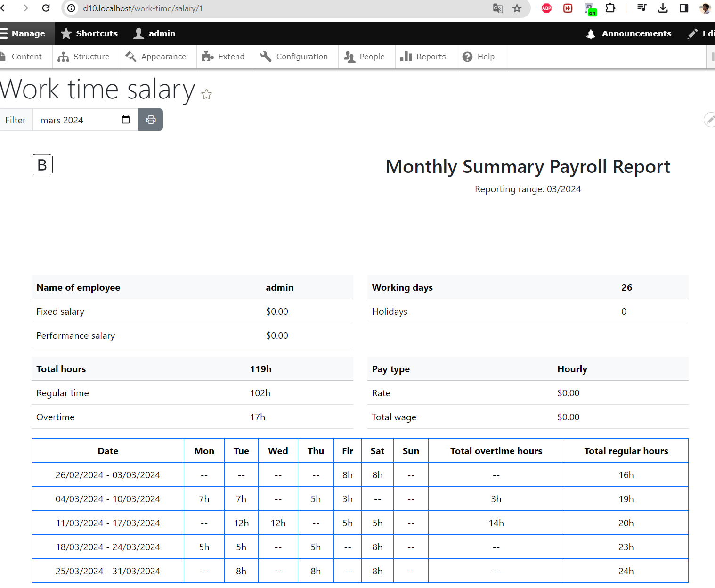Click the 'Fir' column header
This screenshot has height=588, width=715.
click(348, 451)
